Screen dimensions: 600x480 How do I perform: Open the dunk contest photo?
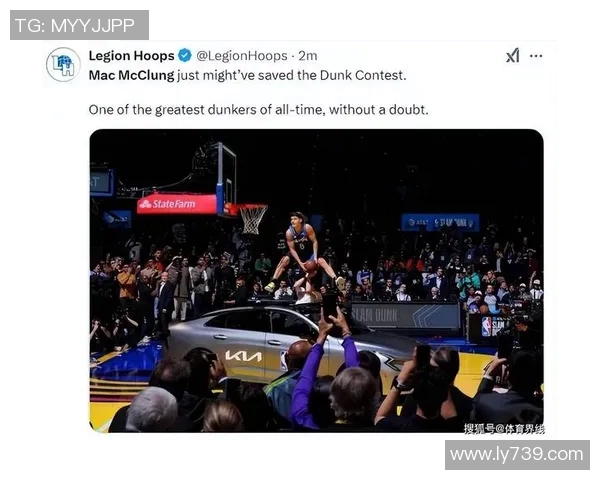(316, 281)
